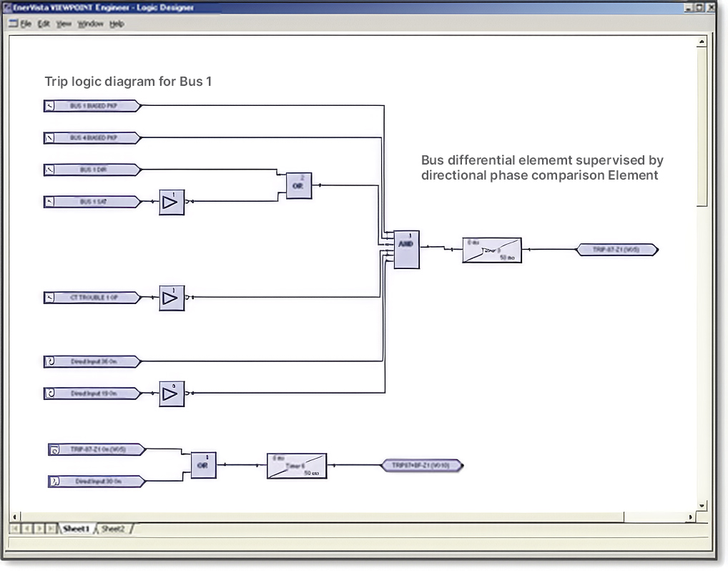The width and height of the screenshot is (728, 571).
Task: Select the NOT gate after BUS 1 SAT
Action: click(x=172, y=202)
